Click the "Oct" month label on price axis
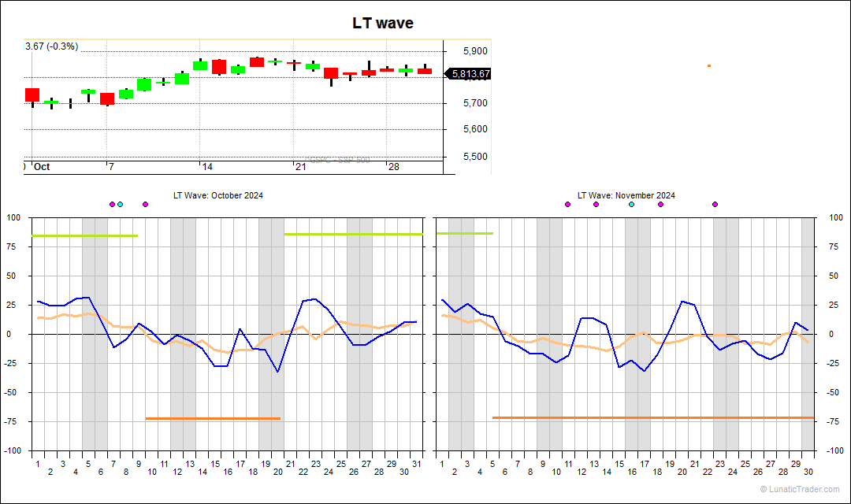The width and height of the screenshot is (851, 504). coord(42,167)
